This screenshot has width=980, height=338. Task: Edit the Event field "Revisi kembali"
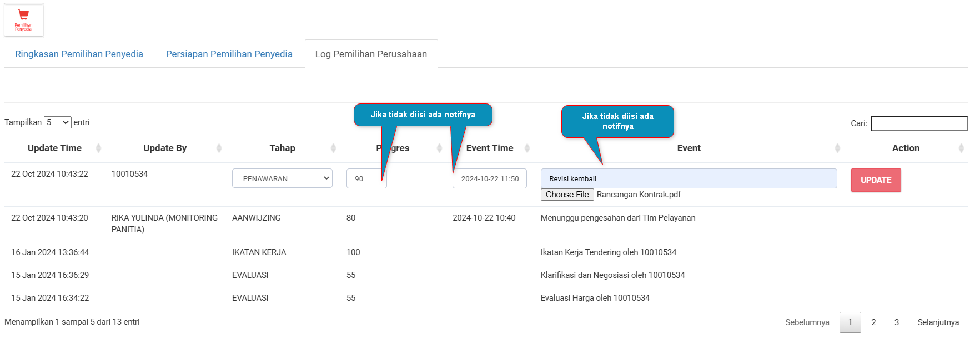[688, 178]
